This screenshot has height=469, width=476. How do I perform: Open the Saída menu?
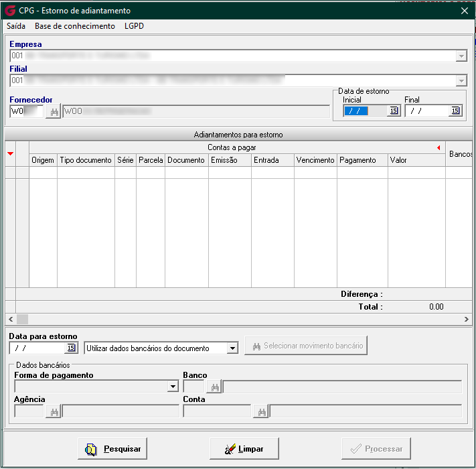coord(16,26)
